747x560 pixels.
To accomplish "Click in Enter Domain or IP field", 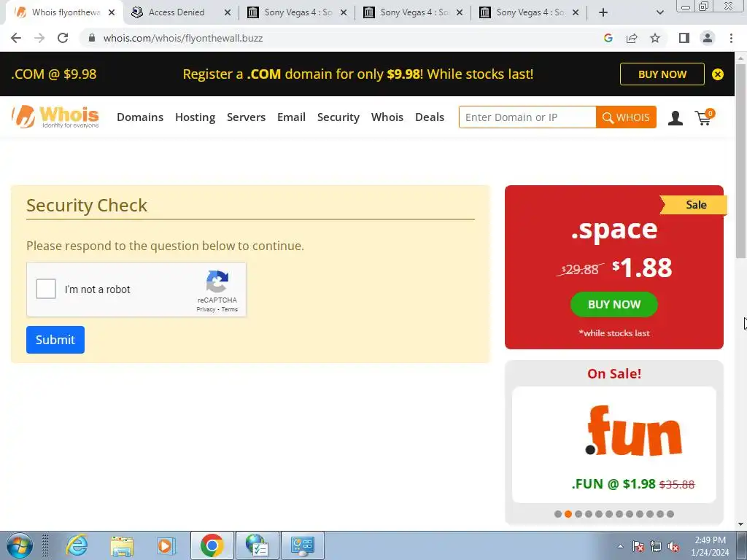I will 527,117.
